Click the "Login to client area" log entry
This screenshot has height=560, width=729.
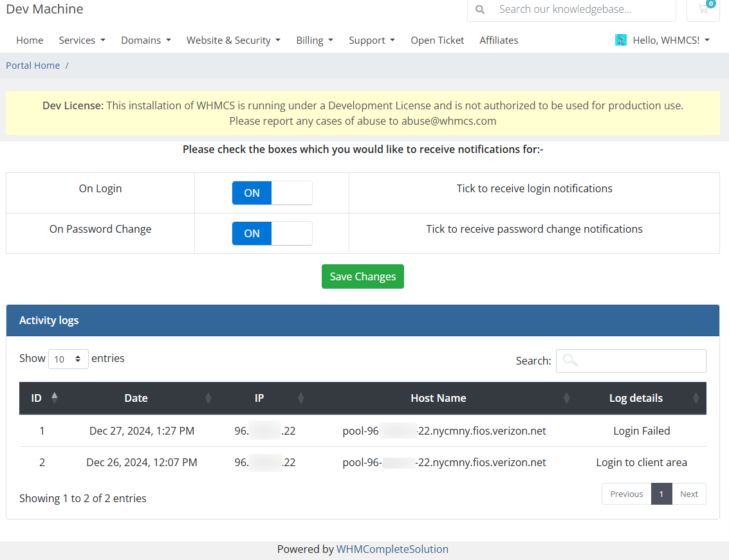641,462
